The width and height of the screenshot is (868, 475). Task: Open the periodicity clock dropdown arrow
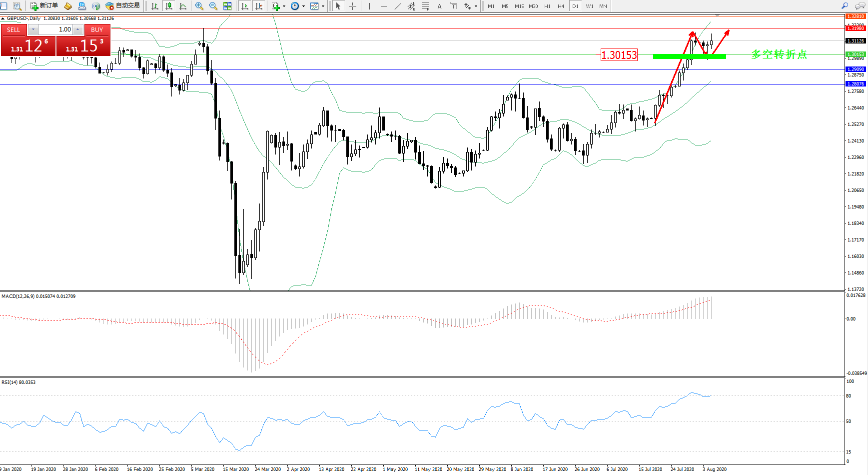(303, 6)
